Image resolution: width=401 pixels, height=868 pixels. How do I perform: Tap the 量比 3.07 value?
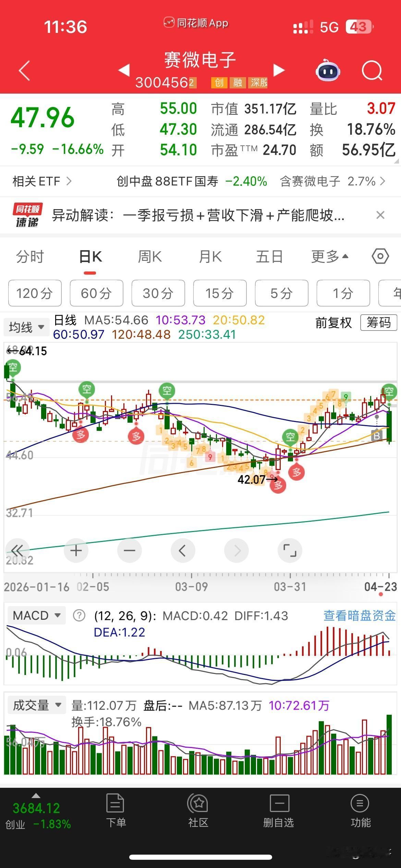click(353, 109)
